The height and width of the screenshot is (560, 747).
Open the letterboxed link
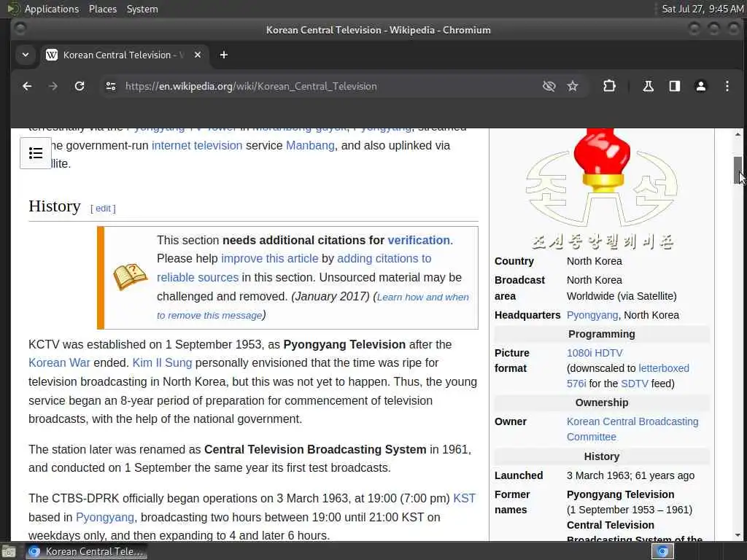point(664,368)
